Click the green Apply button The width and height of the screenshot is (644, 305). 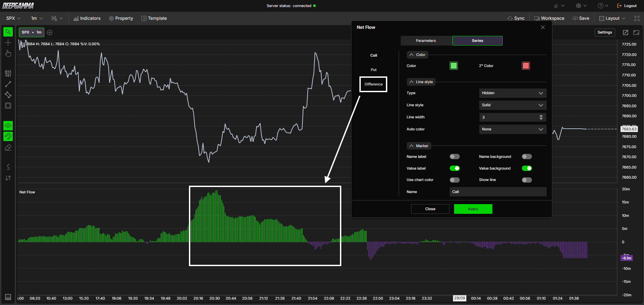tap(473, 209)
